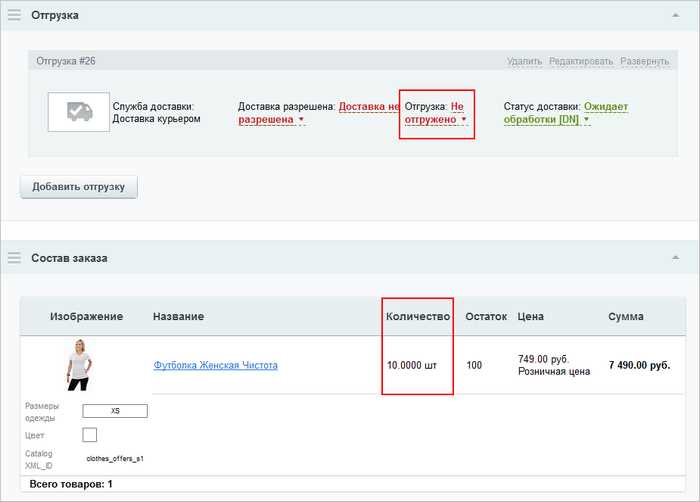This screenshot has height=502, width=700.
Task: Open the Доставка не разрешена dropdown
Action: (300, 119)
